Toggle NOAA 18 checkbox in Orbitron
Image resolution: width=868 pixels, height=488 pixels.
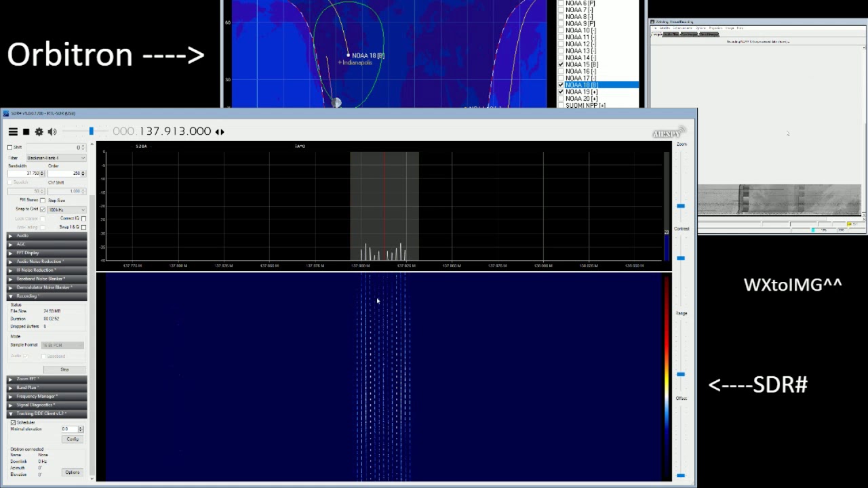click(561, 85)
